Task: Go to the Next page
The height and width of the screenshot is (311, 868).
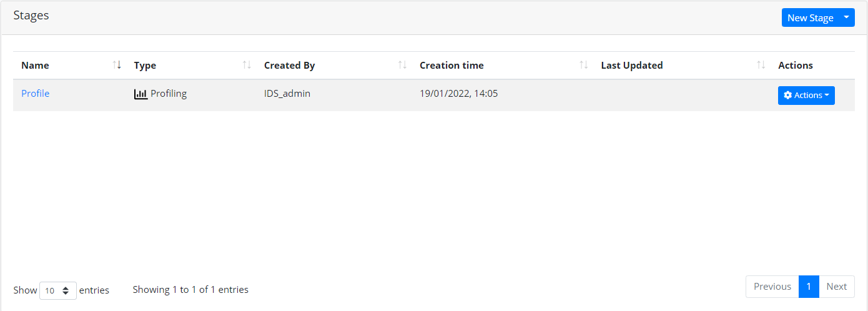Action: pyautogui.click(x=836, y=287)
